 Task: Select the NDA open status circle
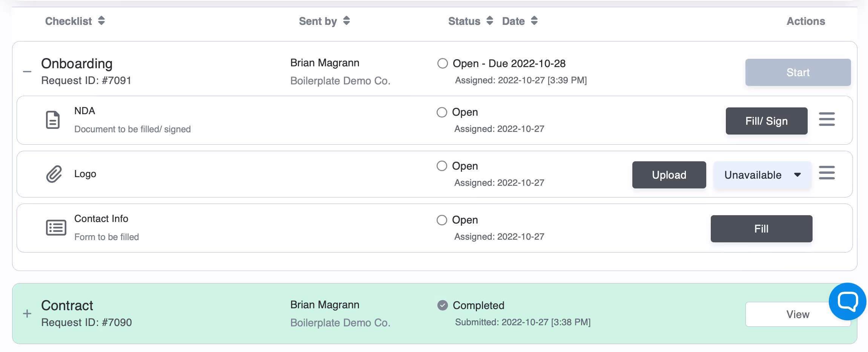(x=442, y=112)
